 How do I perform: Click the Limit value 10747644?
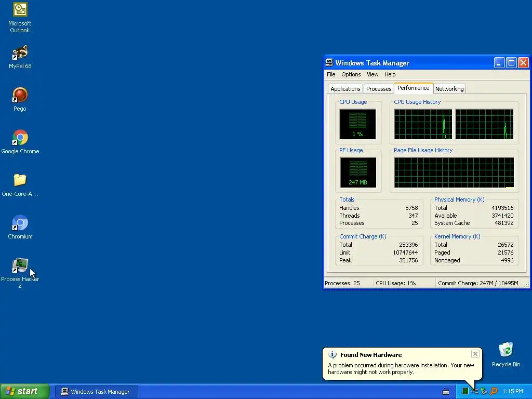pyautogui.click(x=405, y=253)
